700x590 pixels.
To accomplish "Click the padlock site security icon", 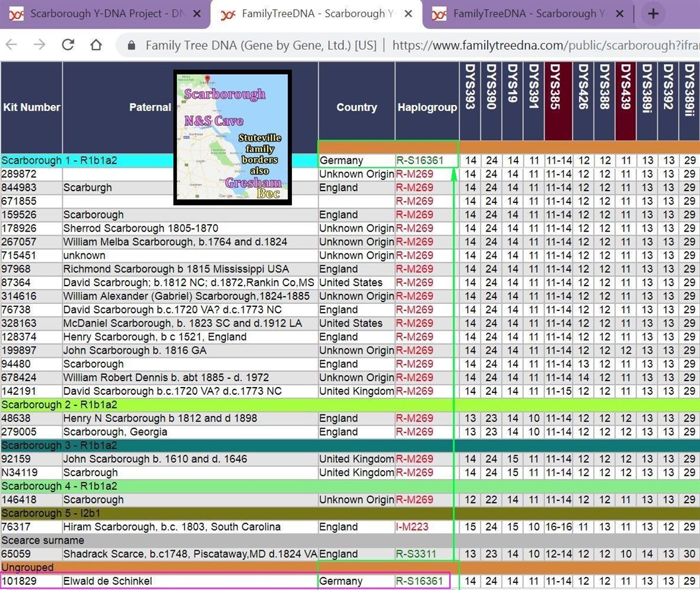I will pyautogui.click(x=132, y=45).
